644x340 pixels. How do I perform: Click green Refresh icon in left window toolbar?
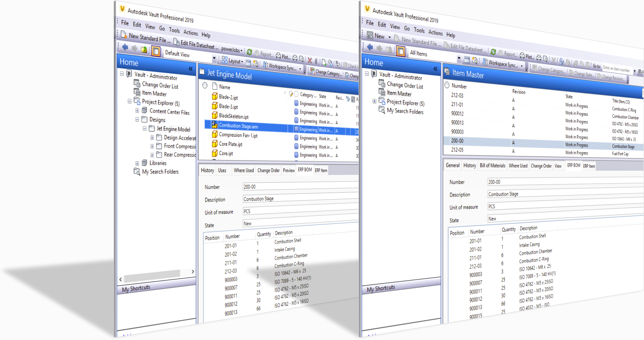pyautogui.click(x=249, y=52)
